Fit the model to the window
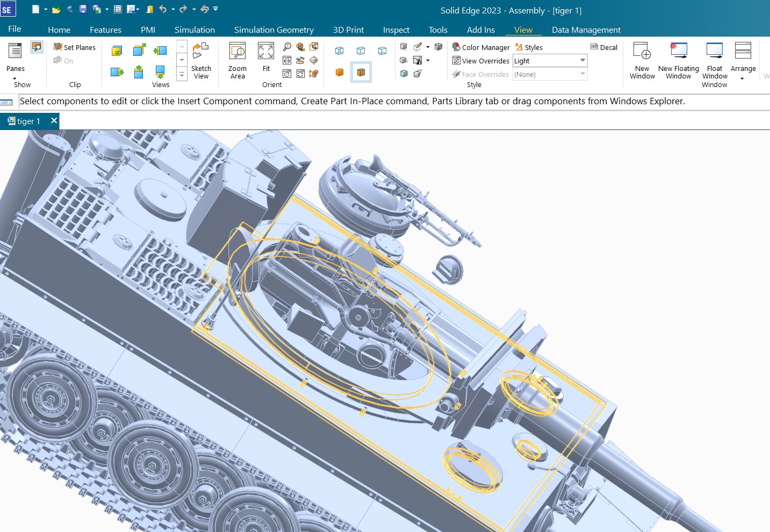The image size is (770, 532). (266, 60)
